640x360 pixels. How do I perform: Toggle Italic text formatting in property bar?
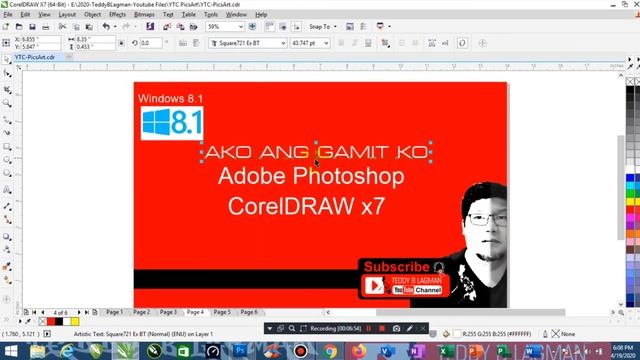355,43
